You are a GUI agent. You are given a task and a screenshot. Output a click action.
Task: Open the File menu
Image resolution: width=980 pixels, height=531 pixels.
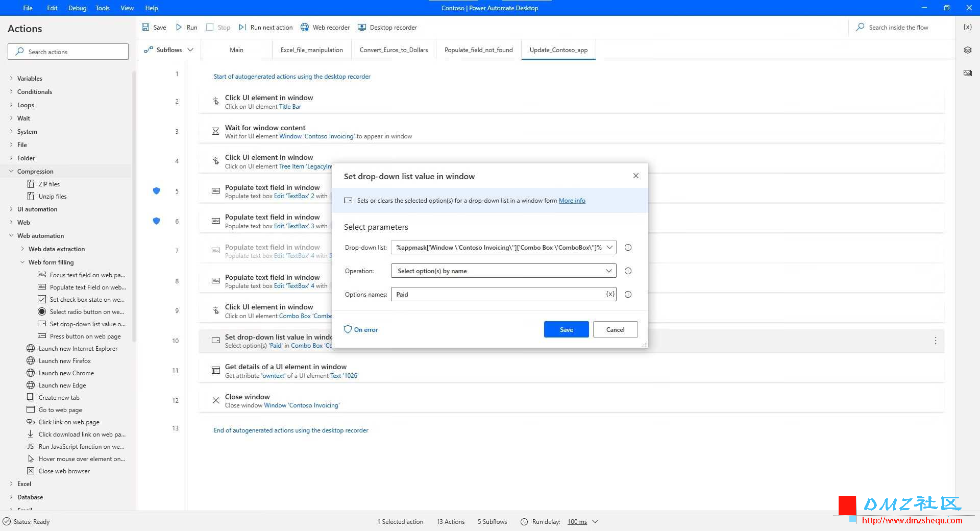pyautogui.click(x=28, y=8)
